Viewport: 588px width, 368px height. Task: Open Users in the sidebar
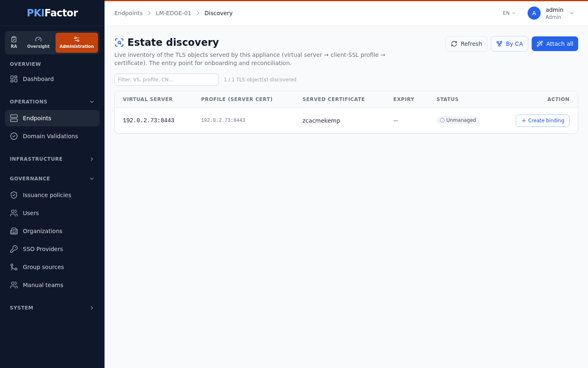[x=52, y=213]
